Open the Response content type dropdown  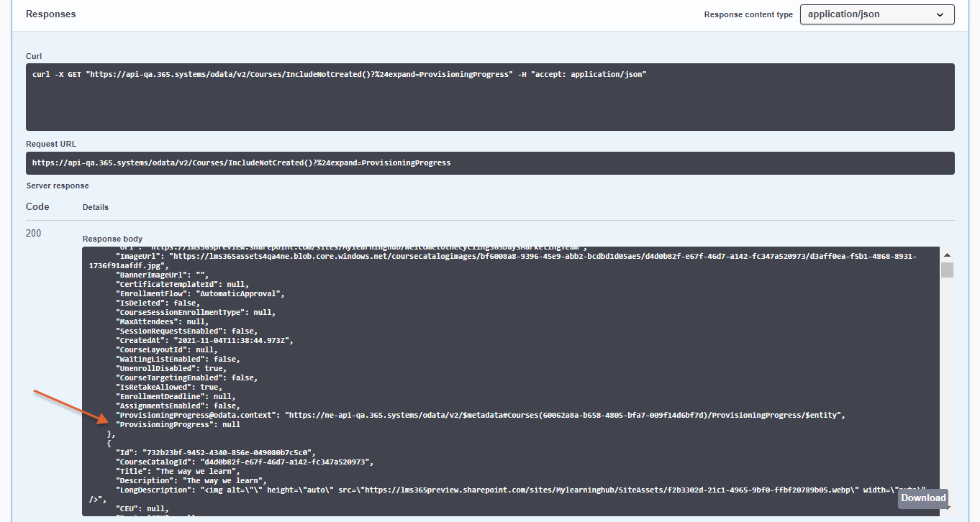click(876, 14)
